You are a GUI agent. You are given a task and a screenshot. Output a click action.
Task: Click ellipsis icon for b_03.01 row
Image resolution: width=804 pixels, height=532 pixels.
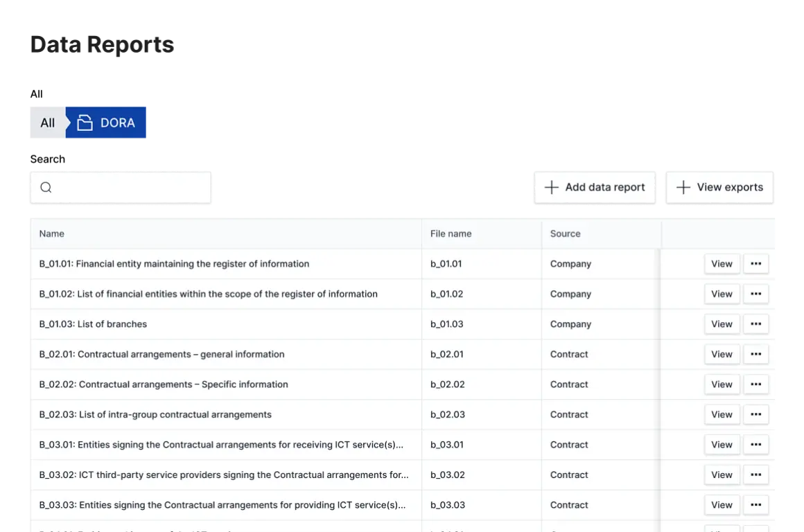point(755,445)
